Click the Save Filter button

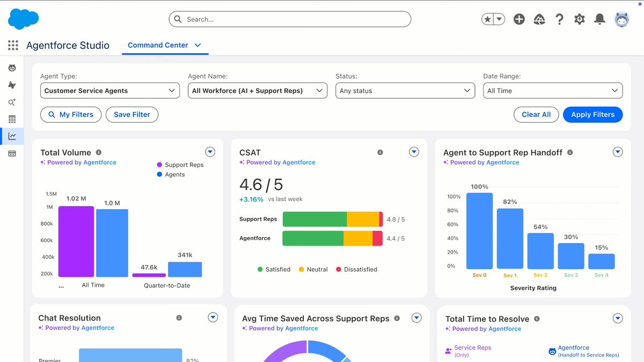(x=132, y=114)
